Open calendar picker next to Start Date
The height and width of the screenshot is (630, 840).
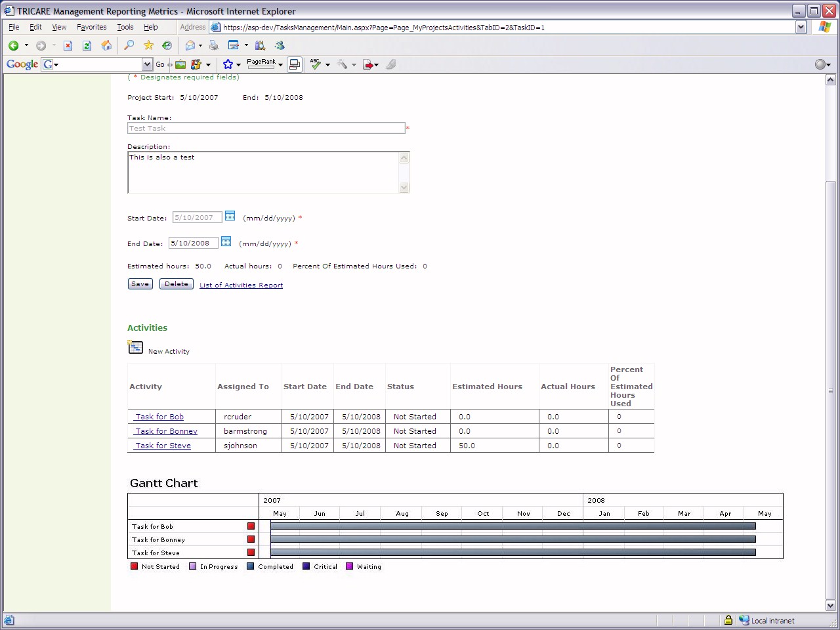click(230, 216)
